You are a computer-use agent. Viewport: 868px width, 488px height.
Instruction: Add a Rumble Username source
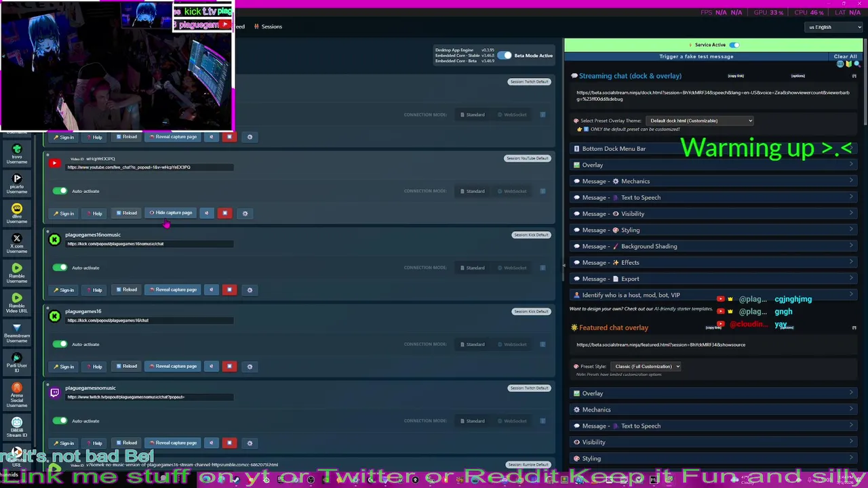coord(17,273)
